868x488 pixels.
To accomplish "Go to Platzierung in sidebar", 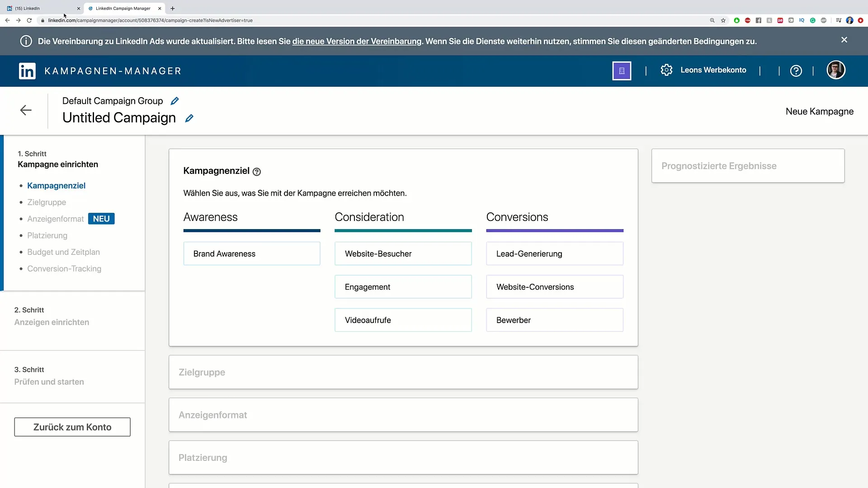I will 47,235.
